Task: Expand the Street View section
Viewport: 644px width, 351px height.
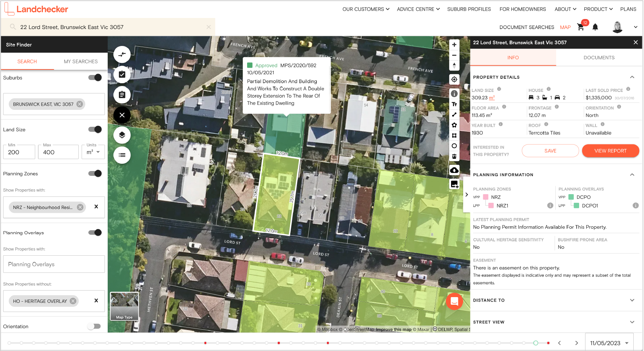Action: [x=632, y=322]
